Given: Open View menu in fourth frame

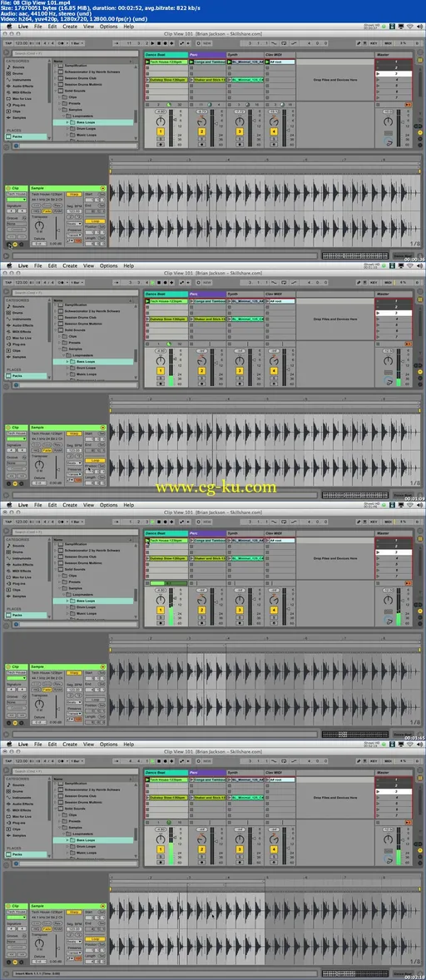Looking at the screenshot, I should pyautogui.click(x=89, y=745).
